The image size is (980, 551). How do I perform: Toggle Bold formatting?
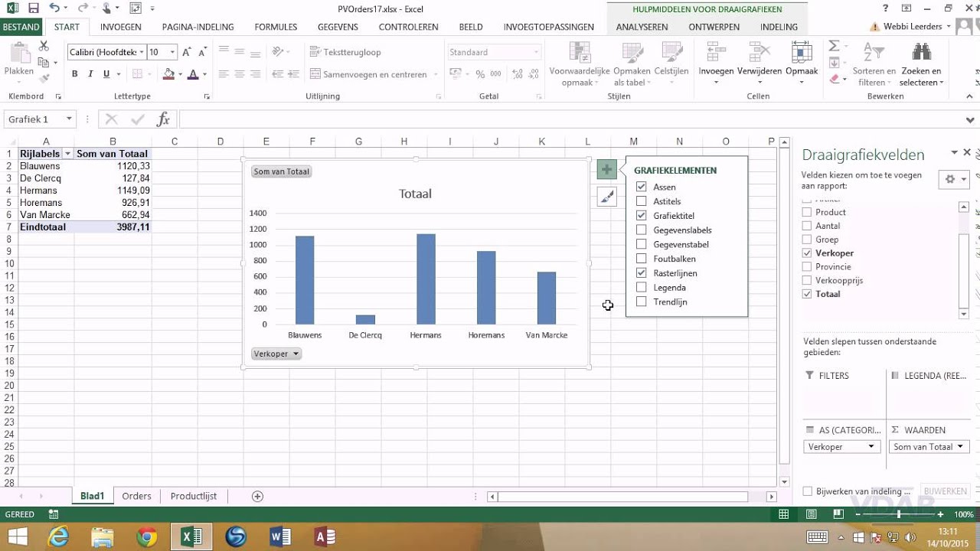[74, 74]
